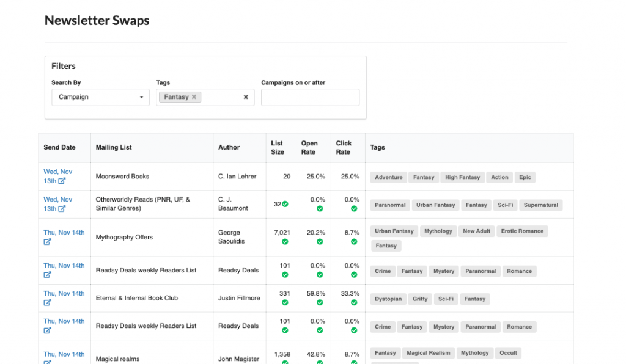
Task: Select Moonsword Books mailing list name
Action: pyautogui.click(x=122, y=177)
